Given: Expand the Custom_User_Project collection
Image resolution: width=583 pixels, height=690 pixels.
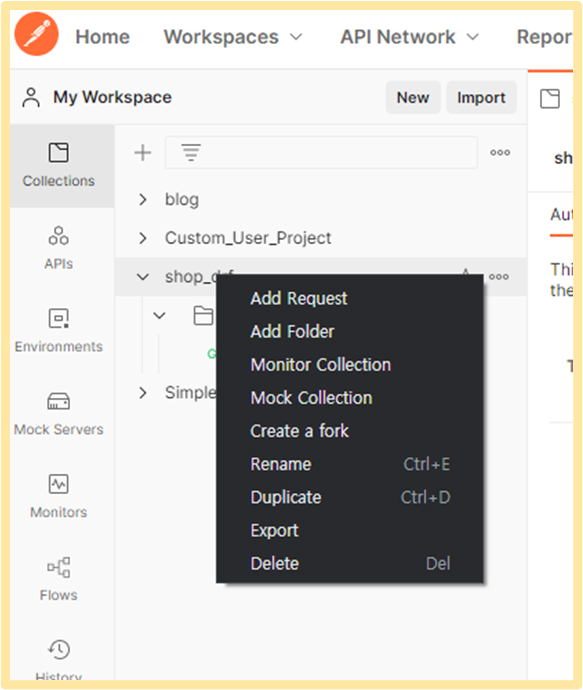Looking at the screenshot, I should tap(143, 238).
